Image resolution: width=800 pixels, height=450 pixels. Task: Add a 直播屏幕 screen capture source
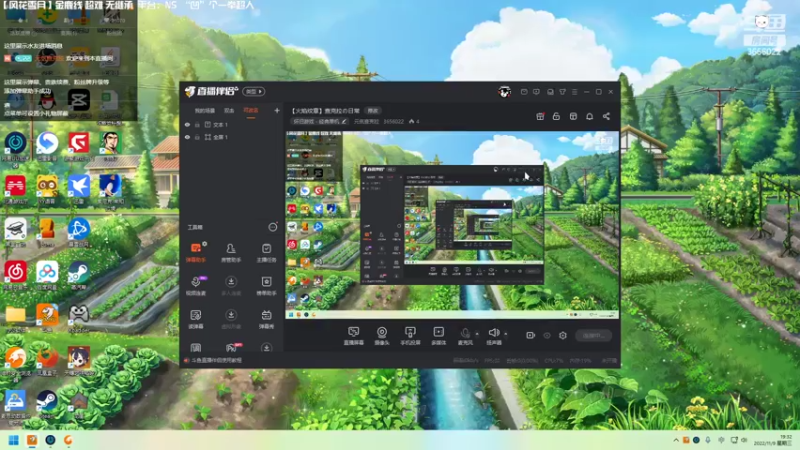pyautogui.click(x=354, y=336)
